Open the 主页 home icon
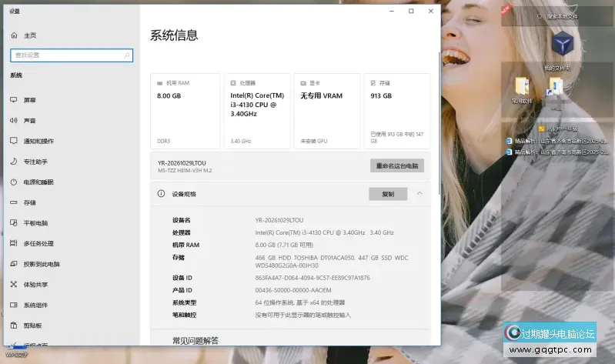This screenshot has width=615, height=364. (14, 35)
